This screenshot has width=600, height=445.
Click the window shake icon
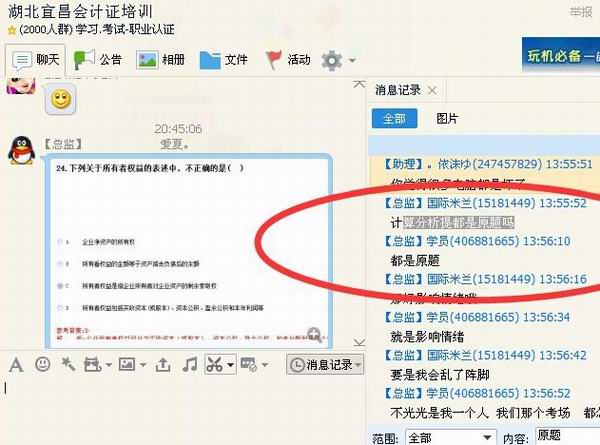[x=92, y=365]
